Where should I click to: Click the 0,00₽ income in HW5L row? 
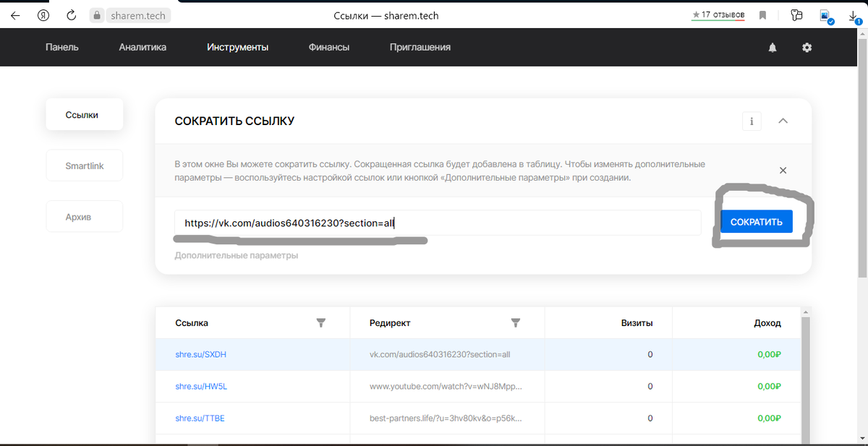(769, 387)
